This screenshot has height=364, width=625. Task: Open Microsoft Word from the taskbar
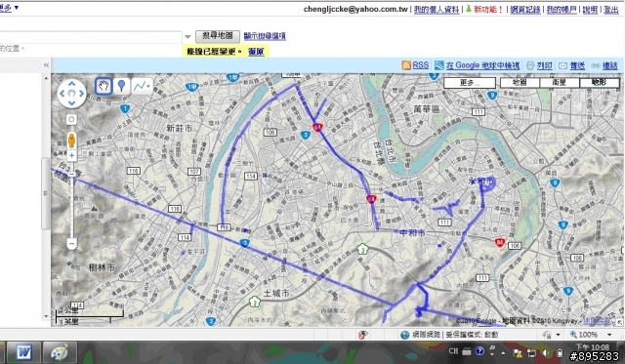23,353
